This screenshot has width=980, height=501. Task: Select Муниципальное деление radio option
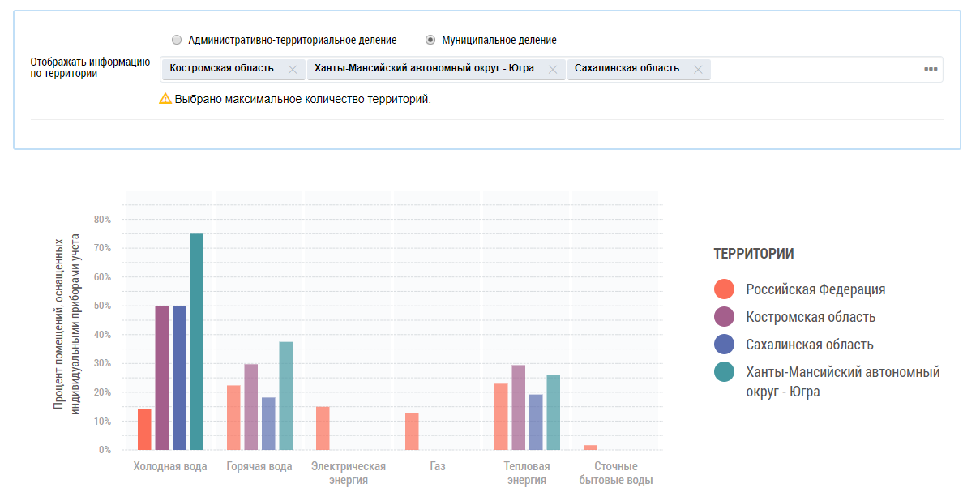430,40
